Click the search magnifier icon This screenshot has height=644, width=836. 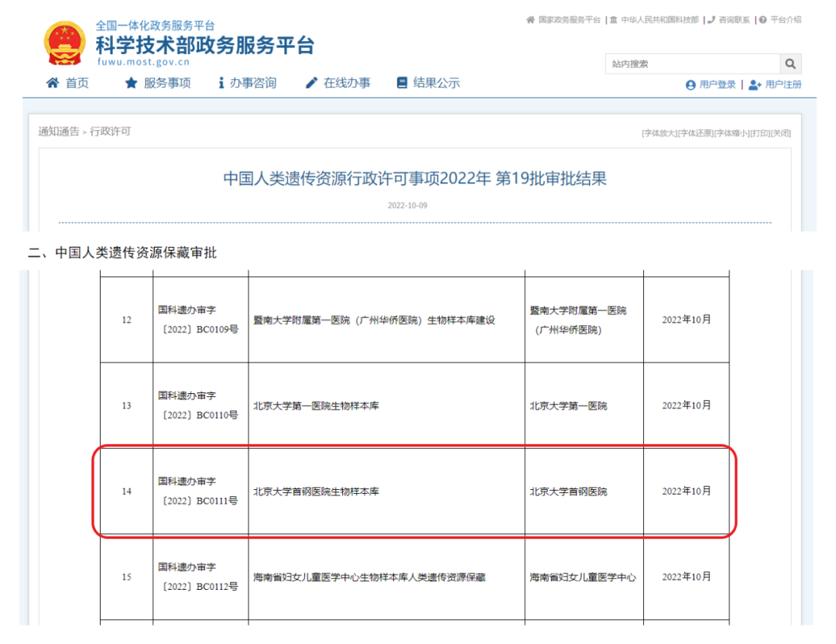[x=790, y=63]
